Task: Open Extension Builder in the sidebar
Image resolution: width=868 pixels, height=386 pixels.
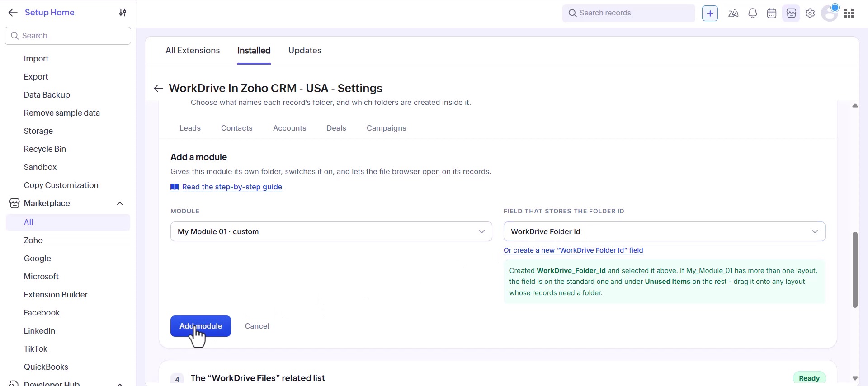Action: 56,295
